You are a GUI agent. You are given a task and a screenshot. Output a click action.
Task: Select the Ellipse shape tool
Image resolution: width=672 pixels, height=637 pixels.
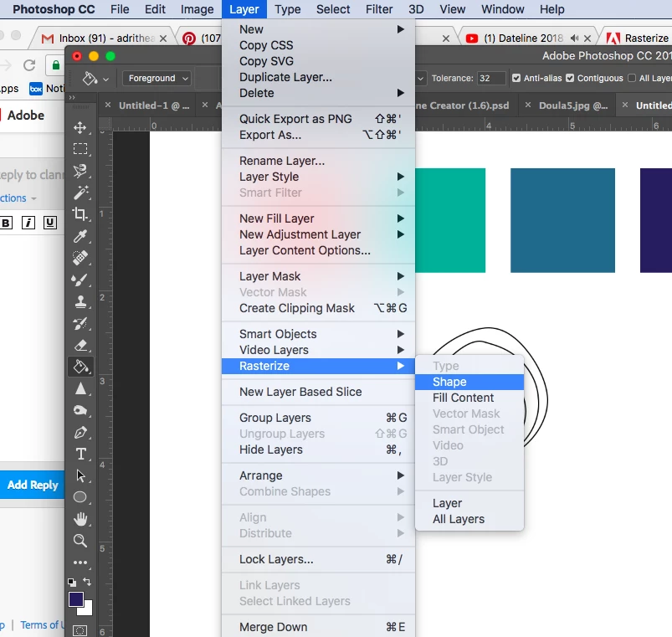[x=80, y=497]
